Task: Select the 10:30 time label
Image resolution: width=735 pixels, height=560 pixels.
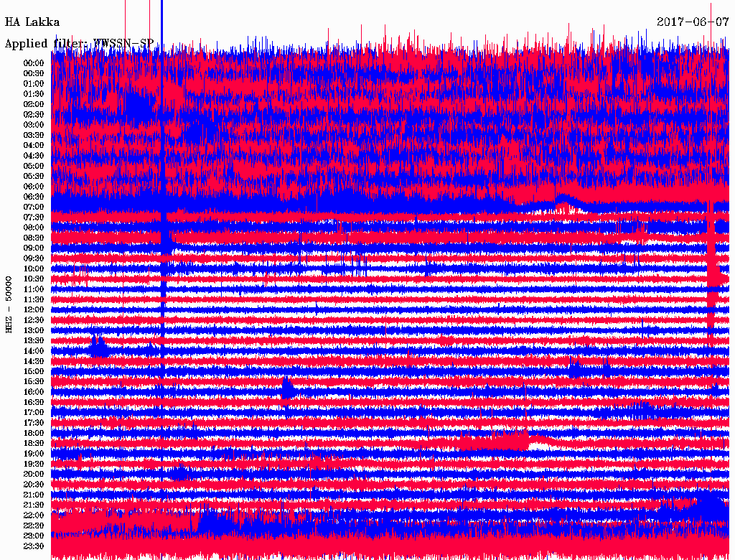Action: (x=34, y=279)
